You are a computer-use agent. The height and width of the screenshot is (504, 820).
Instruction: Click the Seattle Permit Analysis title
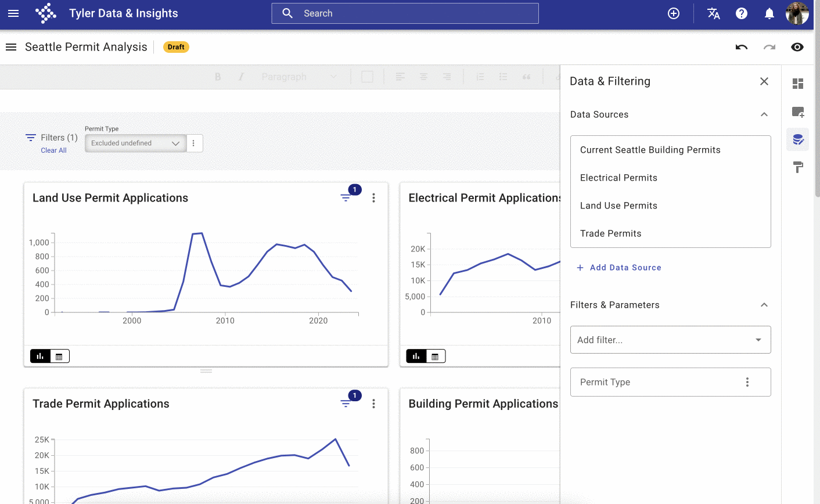(86, 47)
